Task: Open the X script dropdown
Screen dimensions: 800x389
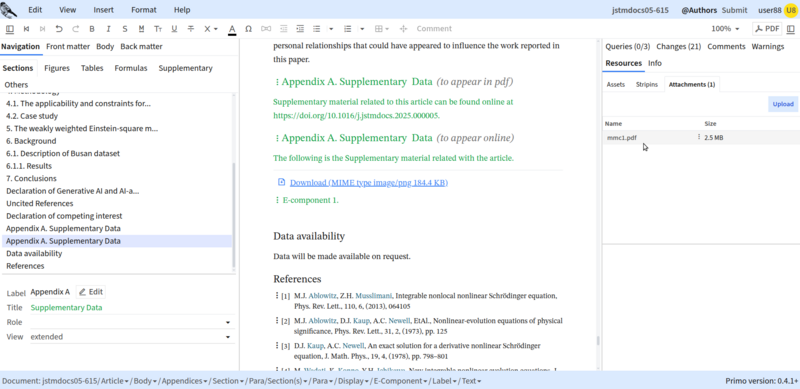Action: point(210,29)
